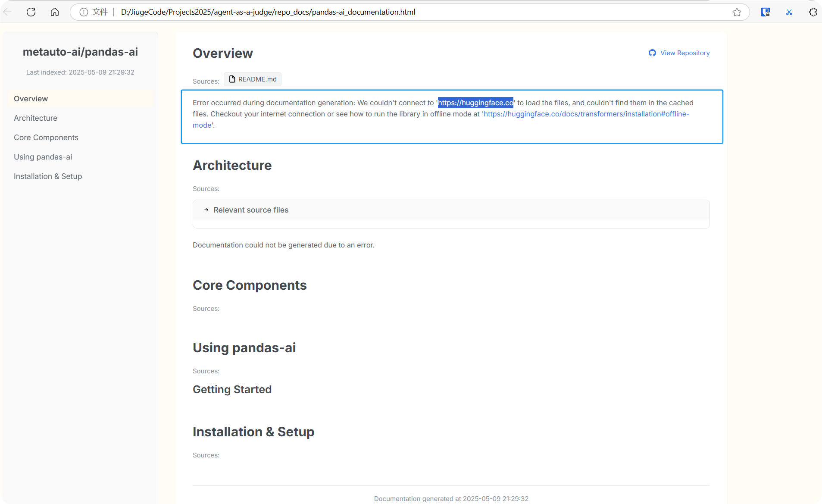The height and width of the screenshot is (504, 822).
Task: Open README.md source badge
Action: 253,79
